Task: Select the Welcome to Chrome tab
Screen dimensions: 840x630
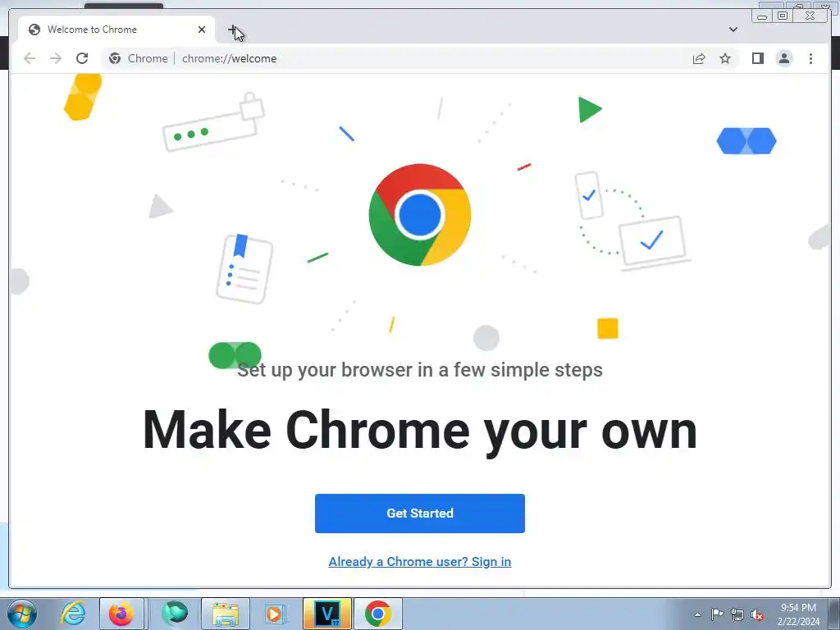Action: point(116,30)
